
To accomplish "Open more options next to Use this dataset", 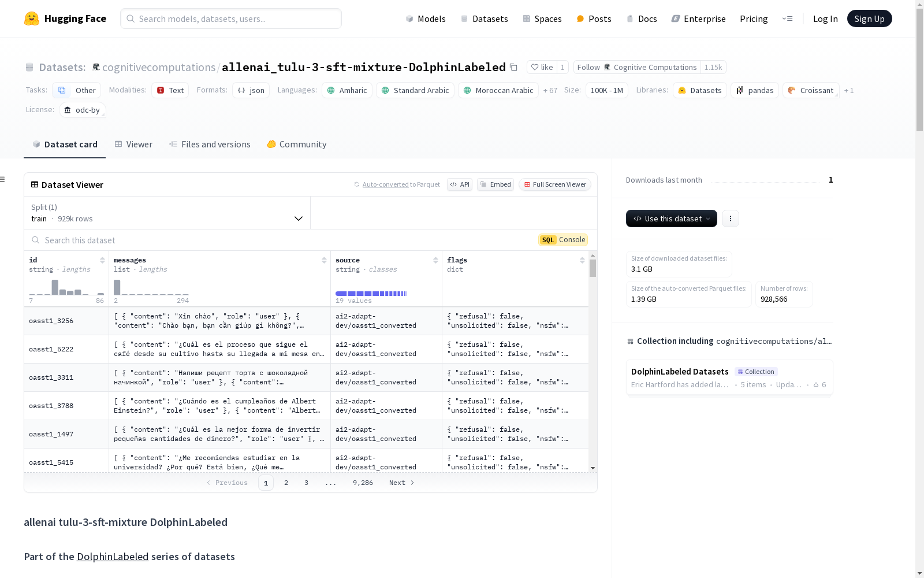I will point(731,218).
